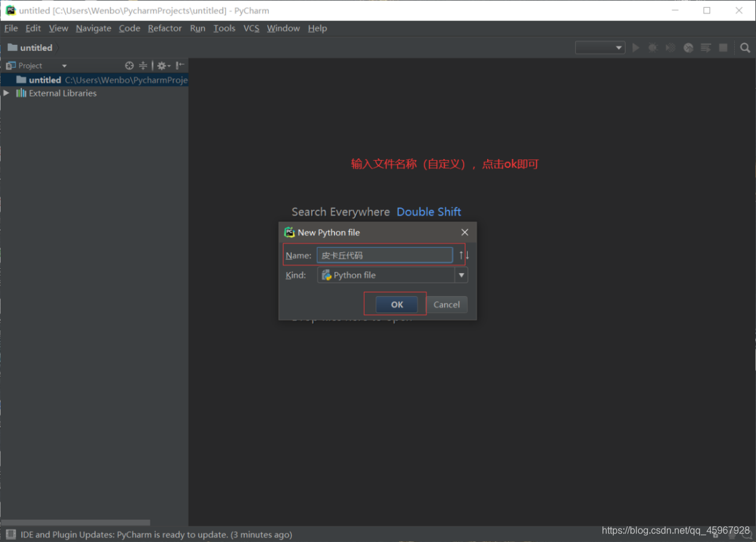Open the Run menu
Viewport: 756px width, 542px height.
pyautogui.click(x=198, y=28)
